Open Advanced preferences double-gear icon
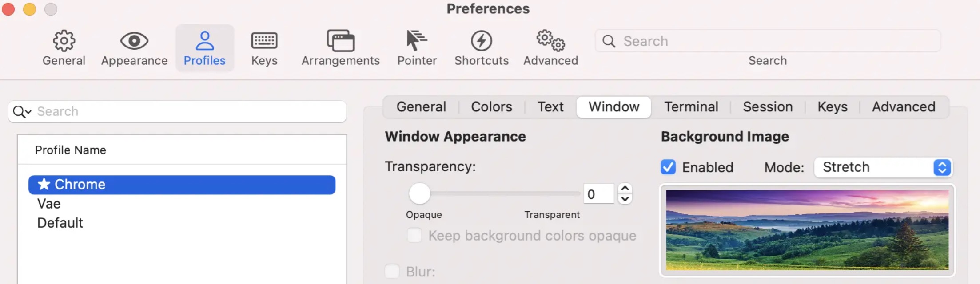 [x=550, y=41]
